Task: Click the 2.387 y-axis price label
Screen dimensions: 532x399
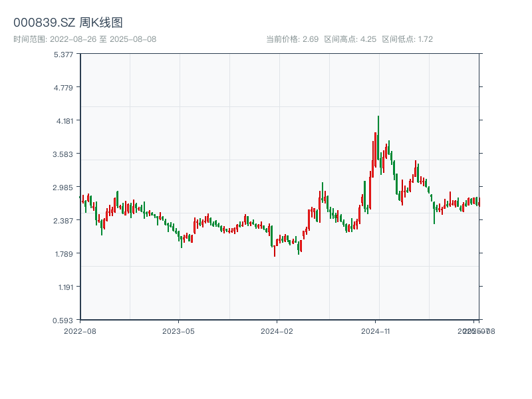Action: point(64,220)
